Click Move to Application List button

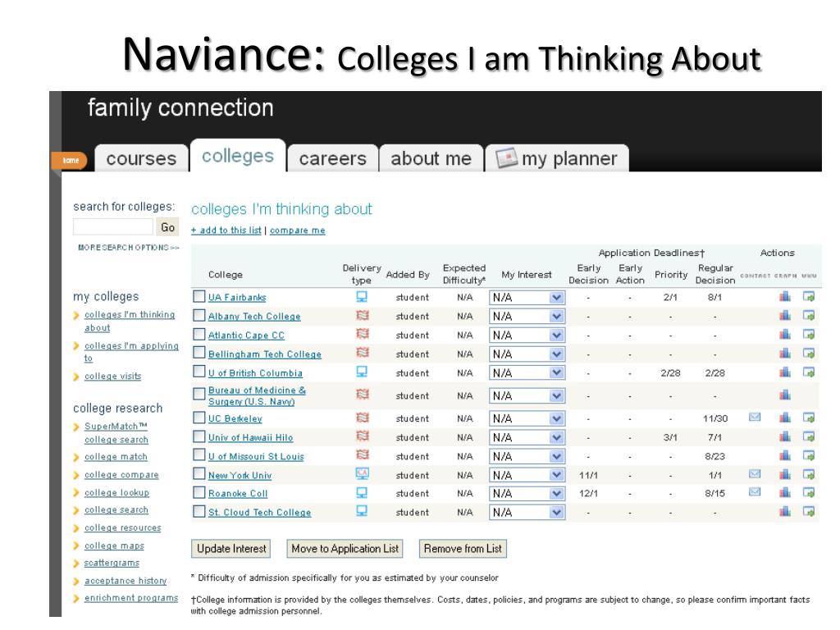[345, 548]
